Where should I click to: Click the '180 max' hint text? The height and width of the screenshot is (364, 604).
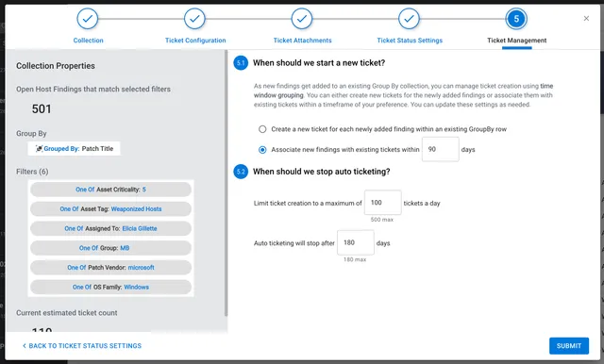coord(355,259)
